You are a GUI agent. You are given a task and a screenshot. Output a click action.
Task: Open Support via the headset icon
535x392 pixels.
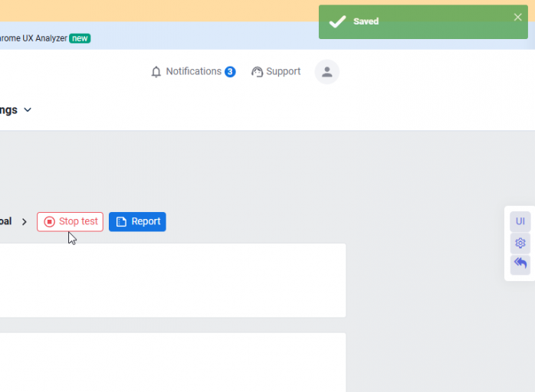coord(258,71)
